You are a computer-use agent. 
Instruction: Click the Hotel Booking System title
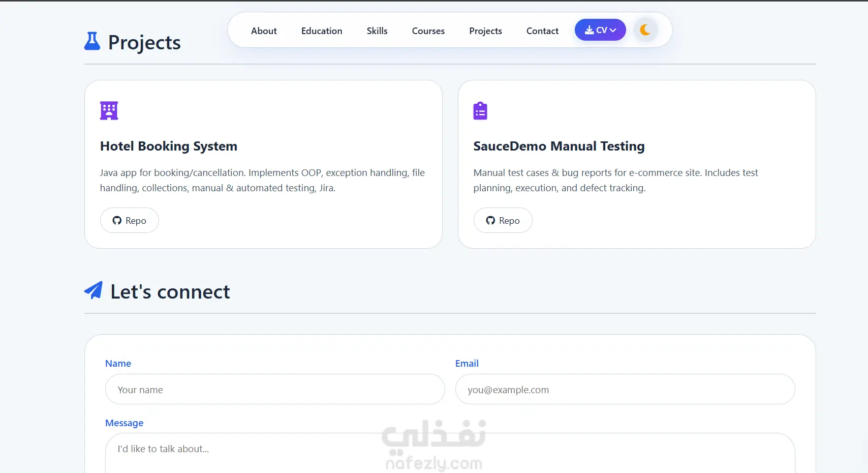tap(169, 146)
